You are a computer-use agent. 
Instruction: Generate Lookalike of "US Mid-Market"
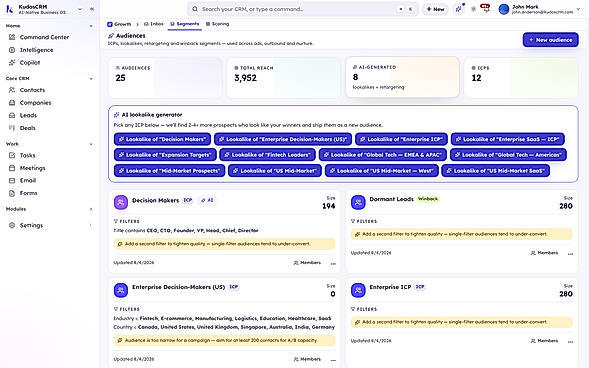pos(275,171)
